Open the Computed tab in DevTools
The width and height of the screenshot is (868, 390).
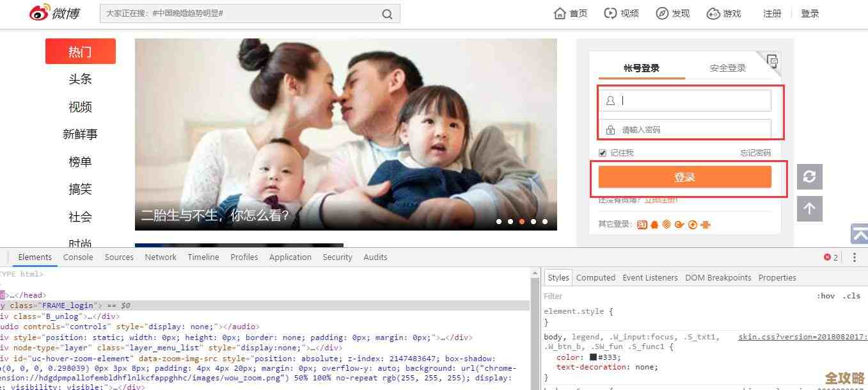coord(596,277)
